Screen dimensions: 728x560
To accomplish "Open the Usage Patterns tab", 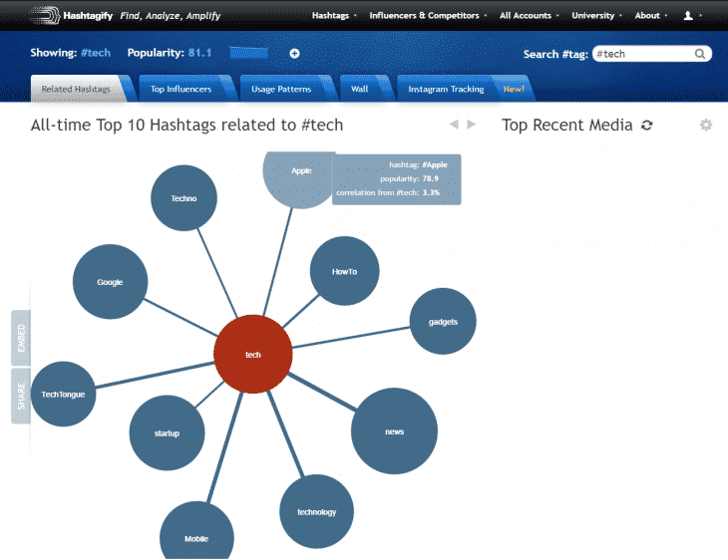I will (280, 89).
